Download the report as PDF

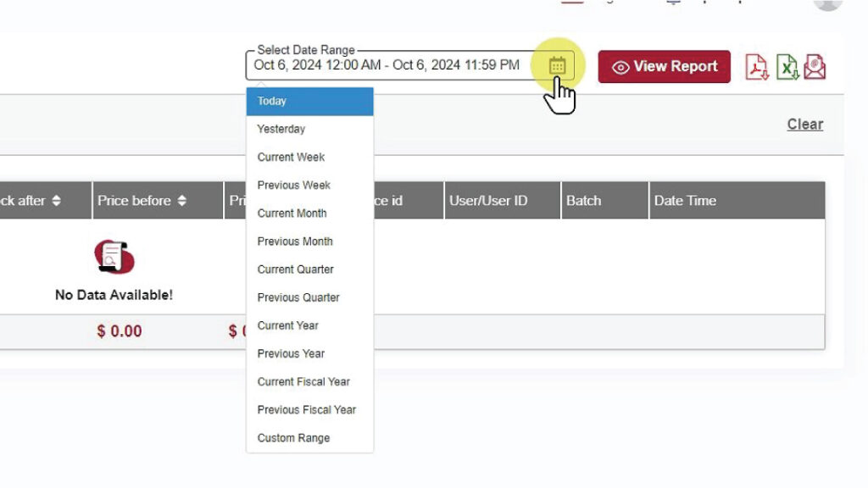pyautogui.click(x=756, y=67)
